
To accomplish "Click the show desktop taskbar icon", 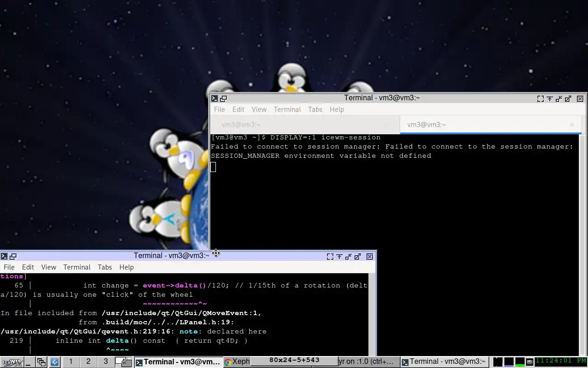I will [29, 362].
